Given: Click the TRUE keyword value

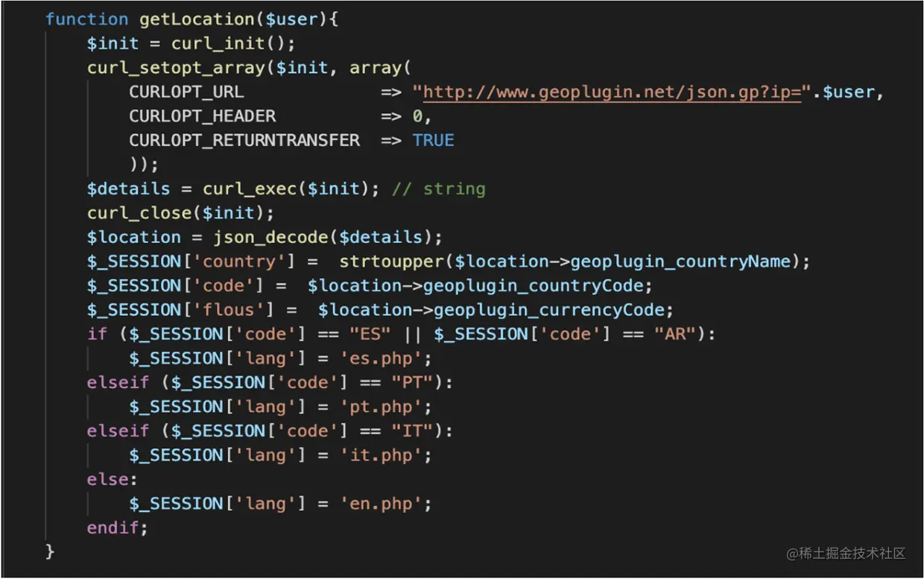Looking at the screenshot, I should coord(433,140).
